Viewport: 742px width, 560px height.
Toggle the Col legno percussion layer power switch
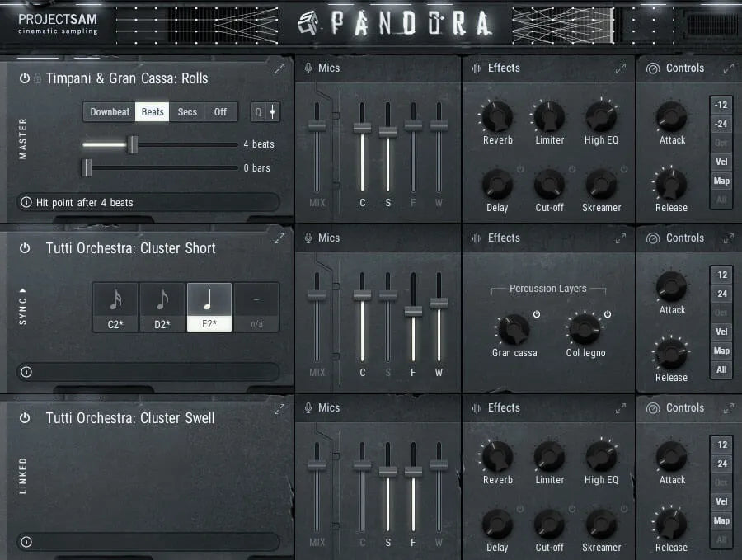(x=608, y=314)
